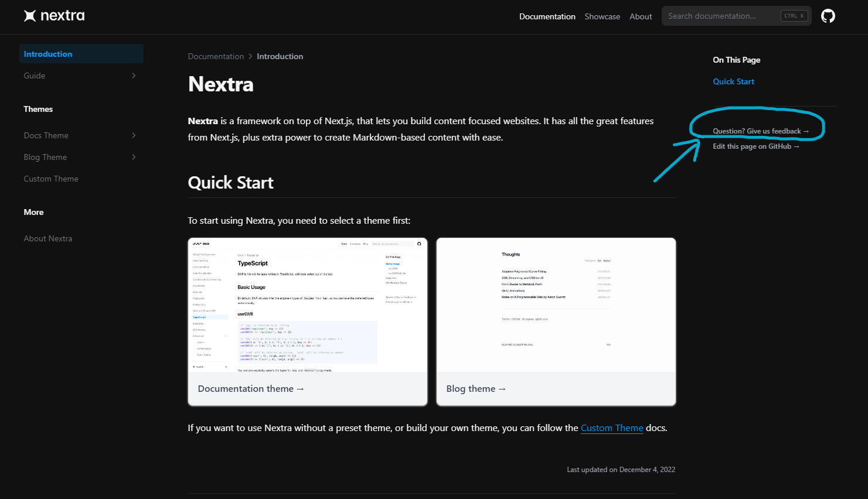Click the Nextra page title heading

[x=220, y=84]
